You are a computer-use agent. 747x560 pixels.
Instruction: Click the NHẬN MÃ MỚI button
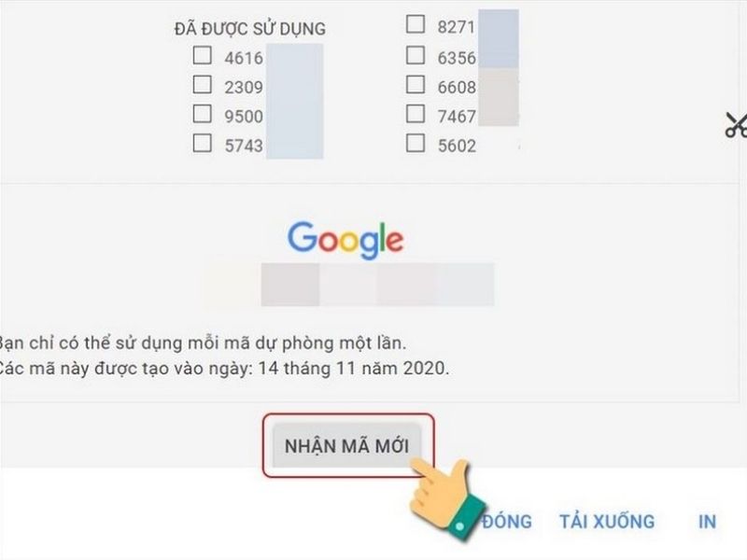coord(346,446)
